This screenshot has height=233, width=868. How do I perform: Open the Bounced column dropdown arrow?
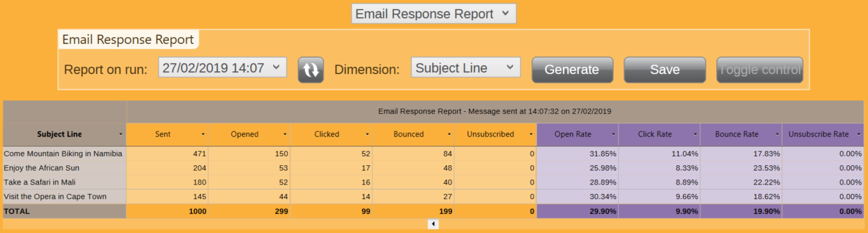coord(449,135)
